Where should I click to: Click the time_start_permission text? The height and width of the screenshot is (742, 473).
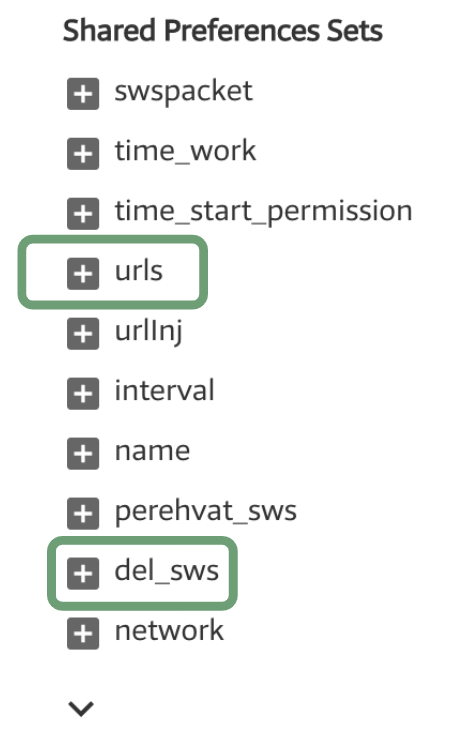[x=263, y=212]
